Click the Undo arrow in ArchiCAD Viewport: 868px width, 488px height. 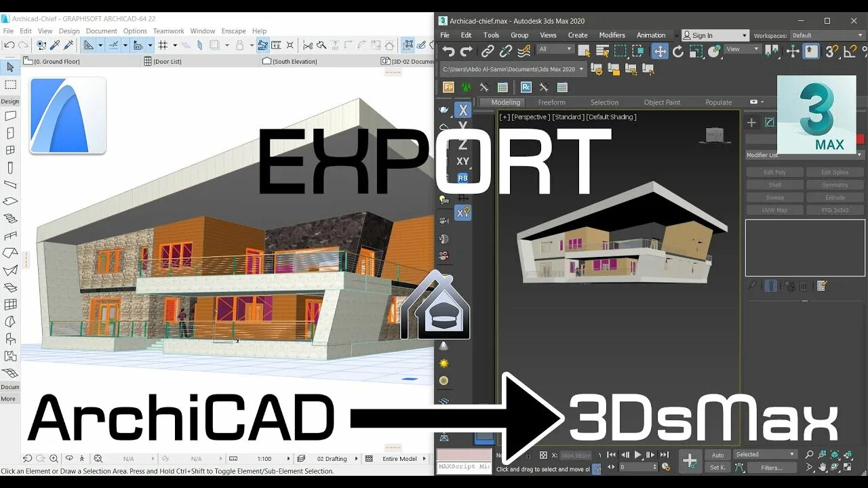(x=9, y=45)
